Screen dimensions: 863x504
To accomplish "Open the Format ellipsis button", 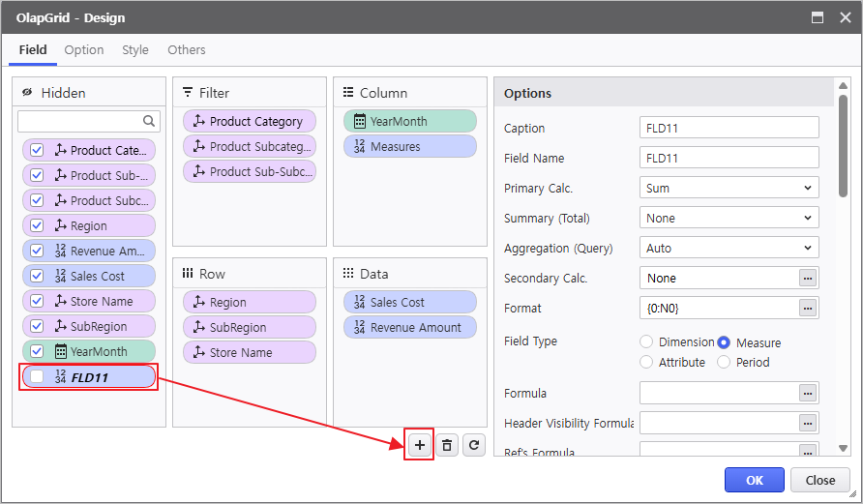I will pyautogui.click(x=808, y=309).
